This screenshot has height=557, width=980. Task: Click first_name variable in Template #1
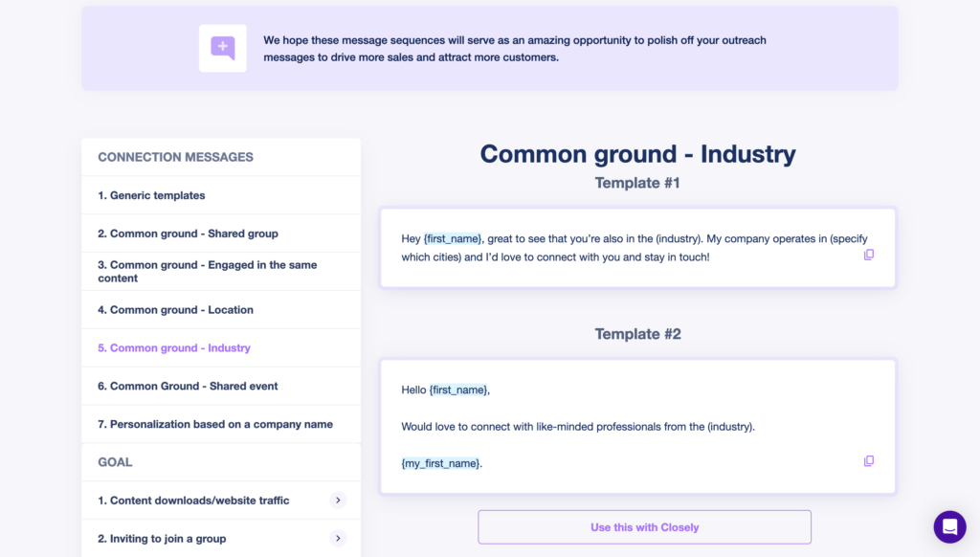[452, 238]
